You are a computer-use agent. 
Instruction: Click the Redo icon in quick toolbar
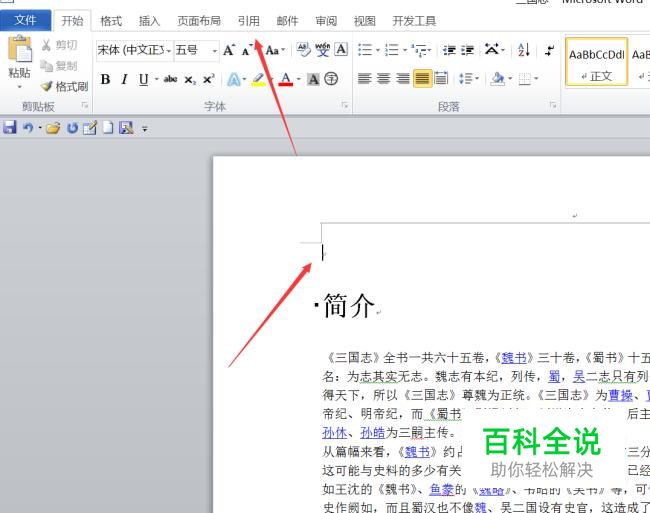73,128
